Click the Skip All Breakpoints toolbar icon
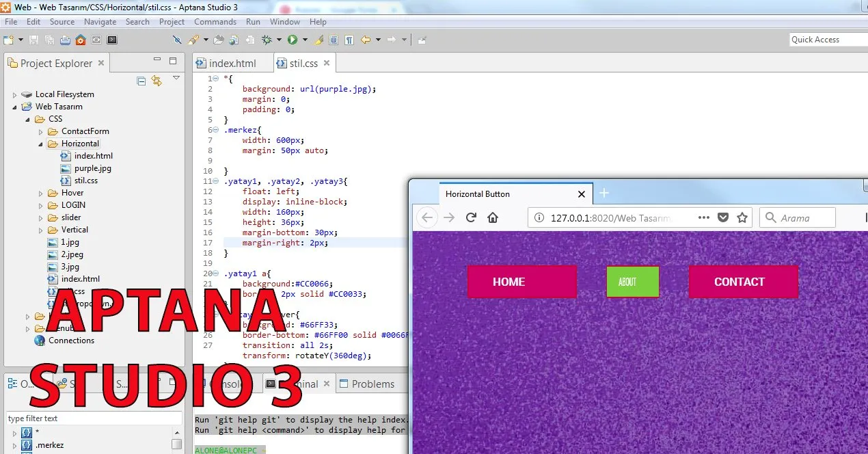The width and height of the screenshot is (868, 454). tap(177, 40)
